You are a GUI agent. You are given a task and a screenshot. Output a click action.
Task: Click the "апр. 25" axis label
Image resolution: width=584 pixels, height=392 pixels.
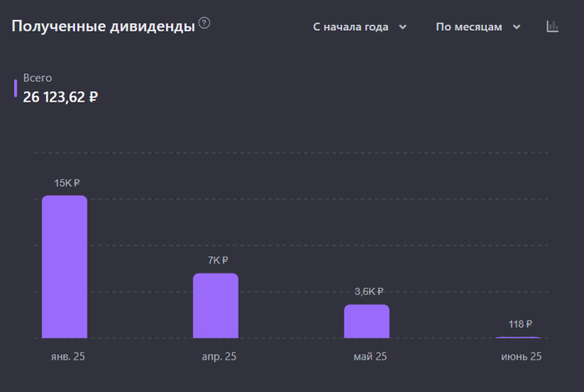219,356
